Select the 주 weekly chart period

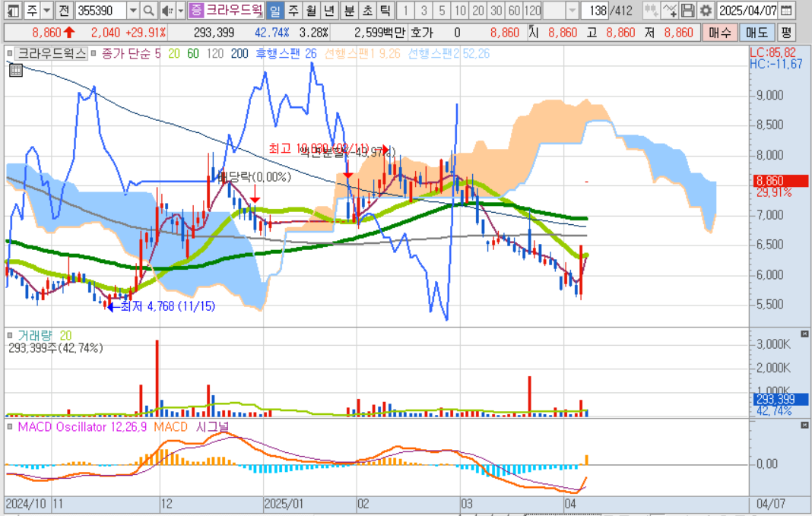293,10
